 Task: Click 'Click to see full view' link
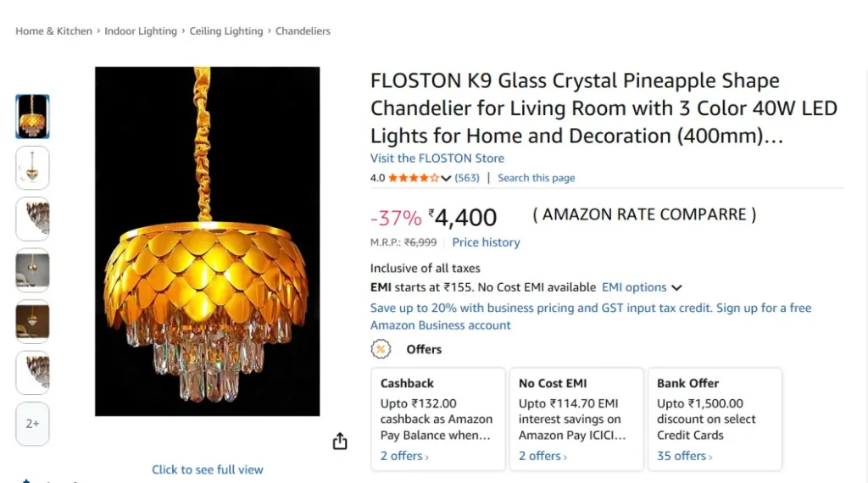tap(208, 469)
